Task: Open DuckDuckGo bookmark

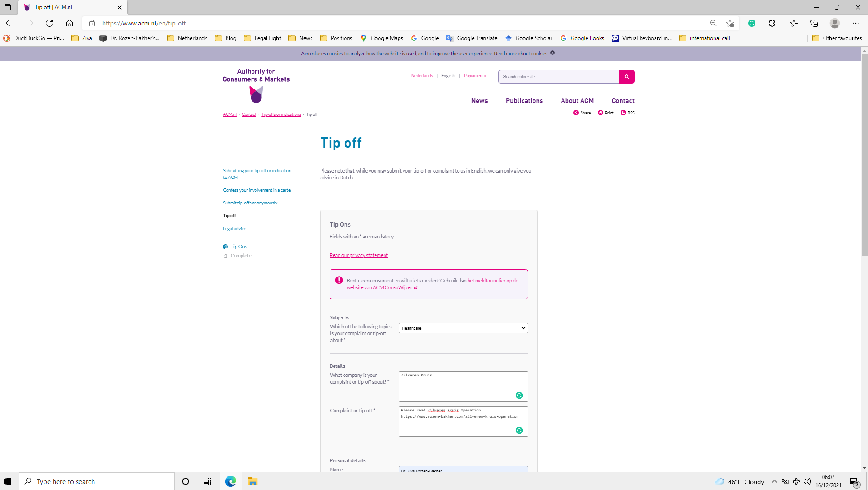Action: click(34, 38)
